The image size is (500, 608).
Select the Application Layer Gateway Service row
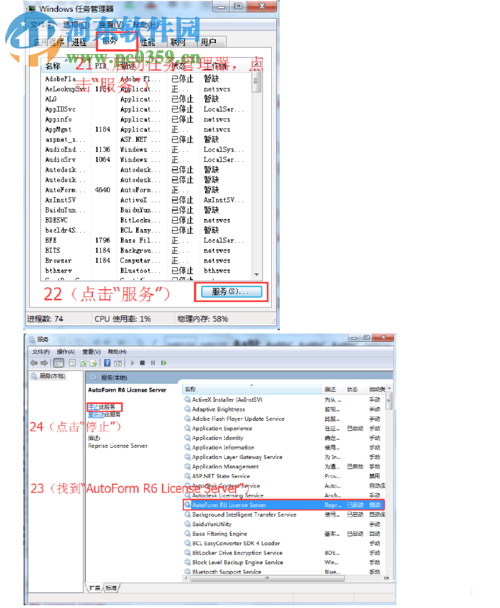283,457
